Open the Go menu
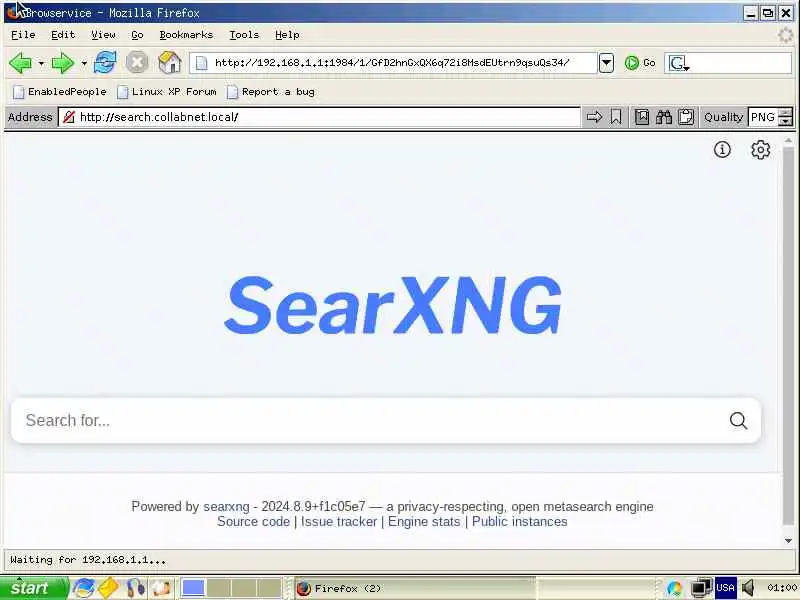 (137, 35)
